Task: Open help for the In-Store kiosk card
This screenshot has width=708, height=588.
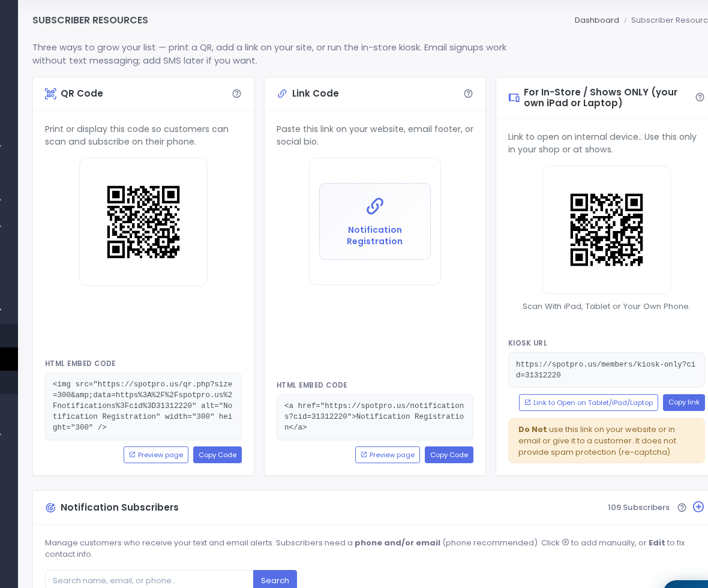Action: [700, 97]
